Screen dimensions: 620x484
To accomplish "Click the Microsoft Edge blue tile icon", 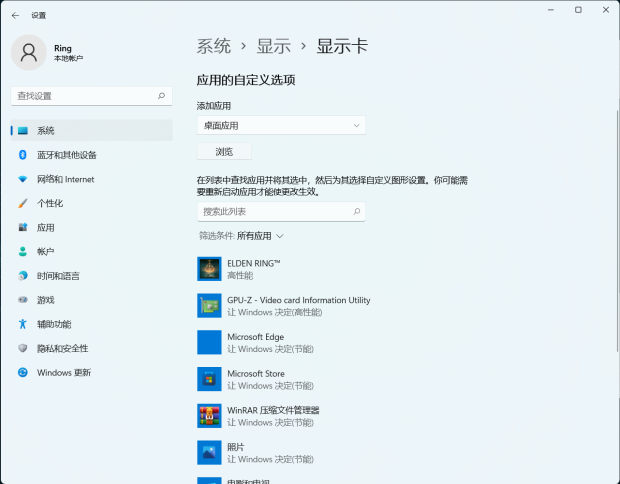I will 209,342.
